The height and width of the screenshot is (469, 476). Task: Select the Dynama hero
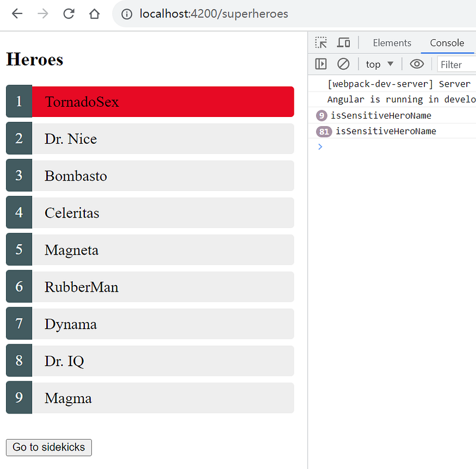tap(150, 324)
